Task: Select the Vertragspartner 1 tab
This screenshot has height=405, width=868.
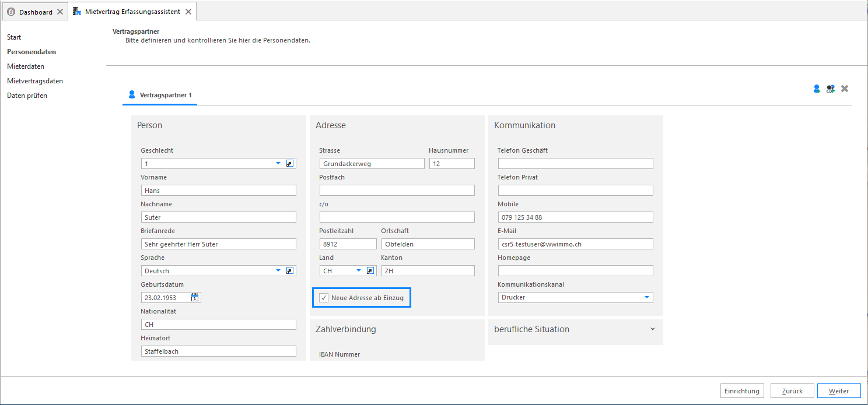Action: pyautogui.click(x=160, y=95)
